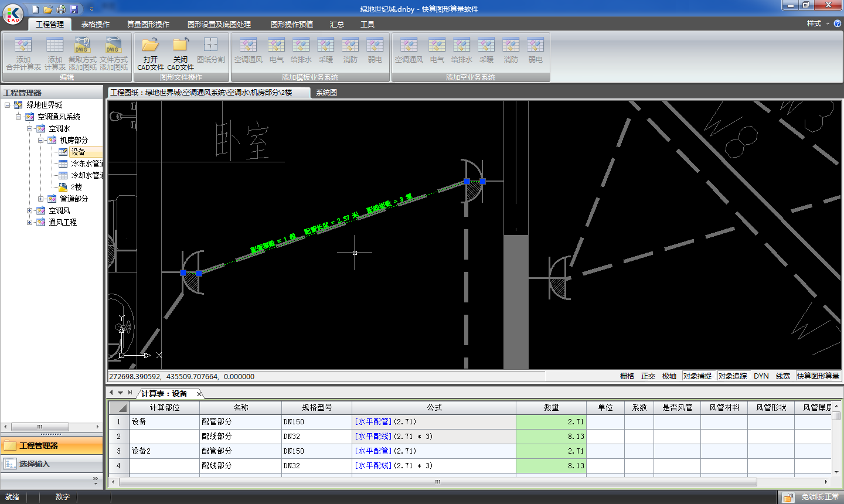
Task: Switch to the 图形设置及底图处理 ribbon tab
Action: (219, 25)
